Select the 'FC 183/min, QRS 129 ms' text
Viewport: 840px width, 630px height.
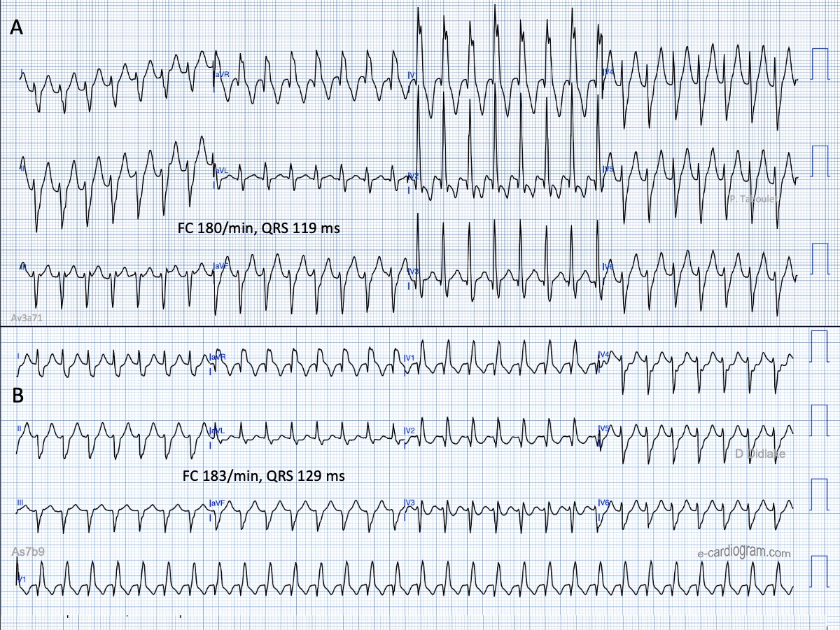click(262, 476)
